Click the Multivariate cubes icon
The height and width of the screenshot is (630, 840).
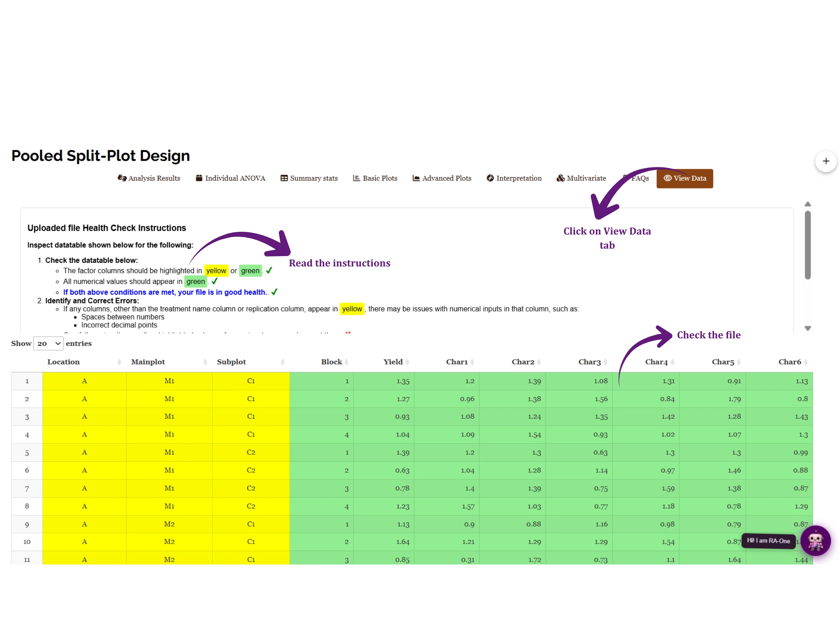(x=560, y=178)
